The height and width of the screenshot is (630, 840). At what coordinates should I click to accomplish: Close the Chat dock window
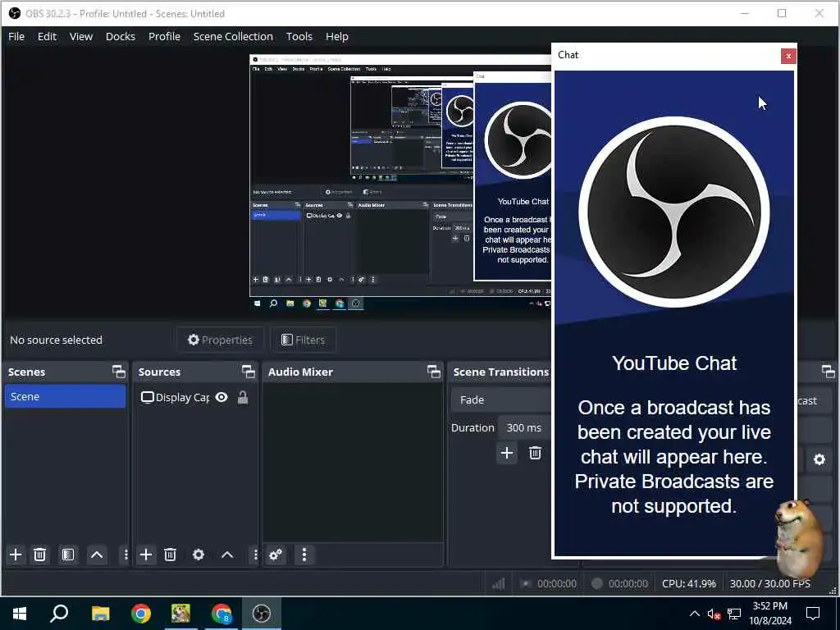pyautogui.click(x=788, y=56)
